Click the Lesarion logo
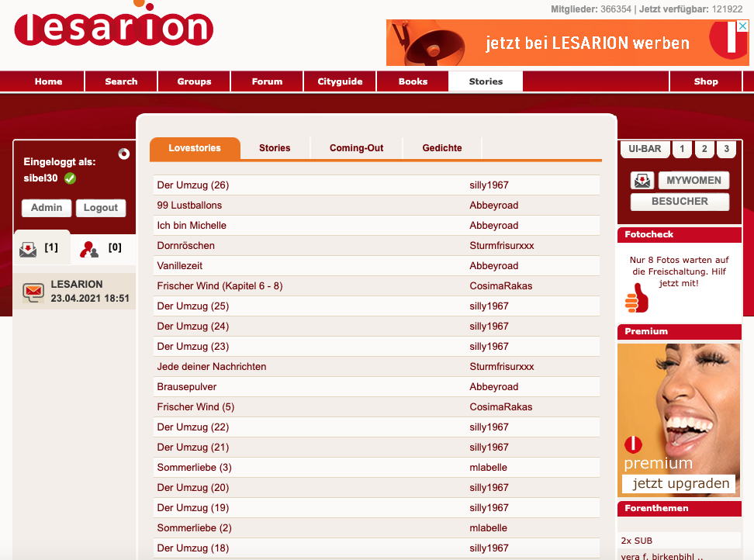 point(114,24)
